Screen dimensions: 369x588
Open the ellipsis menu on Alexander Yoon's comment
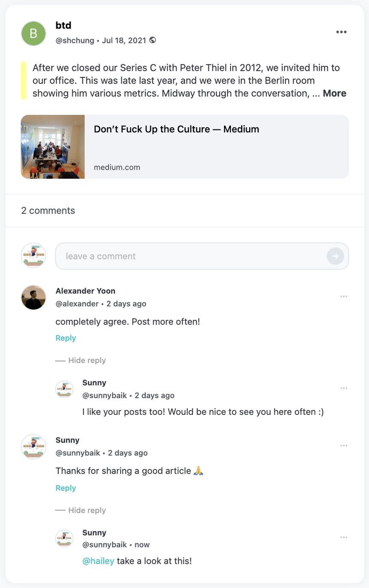(343, 296)
